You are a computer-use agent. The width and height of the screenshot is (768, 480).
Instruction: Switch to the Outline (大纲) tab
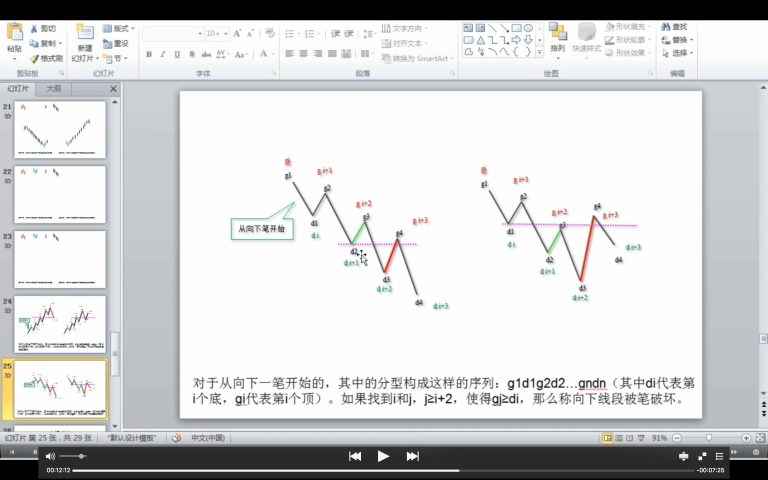tap(53, 89)
